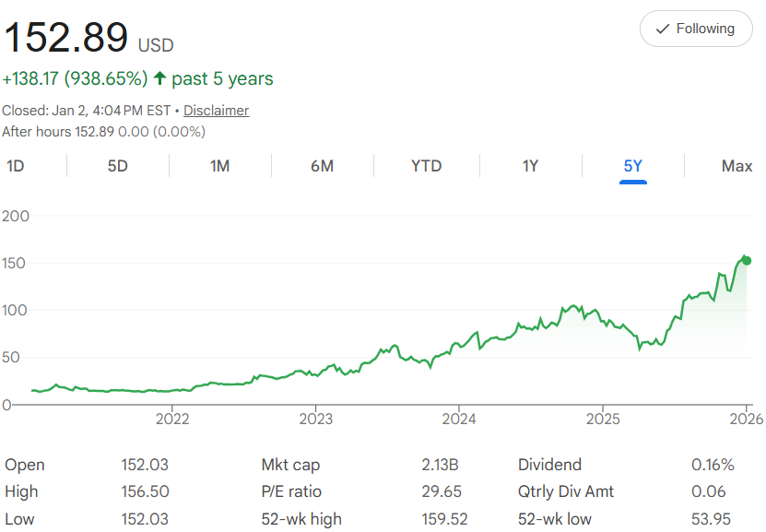Switch to the 1M chart range

[x=219, y=166]
